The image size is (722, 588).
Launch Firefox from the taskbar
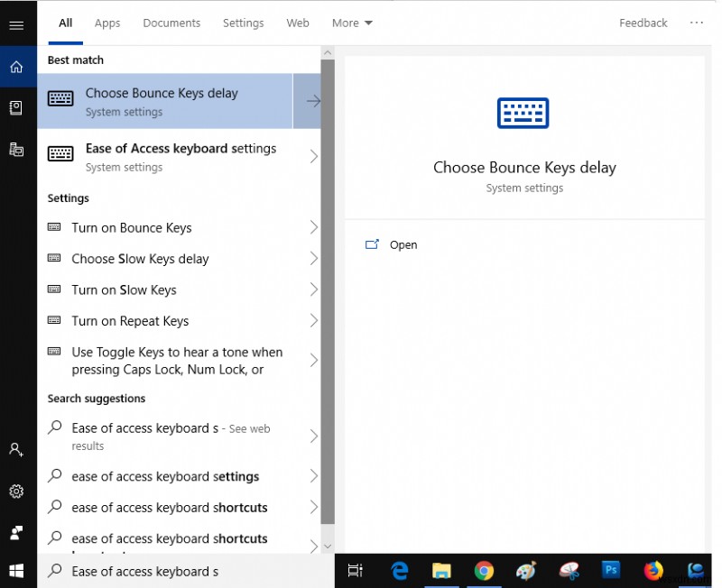(653, 570)
